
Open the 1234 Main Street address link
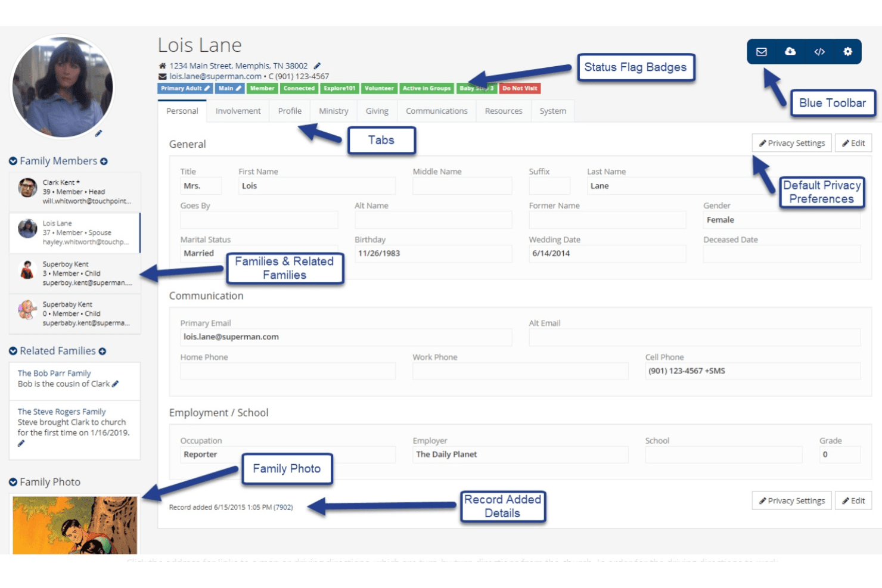[x=238, y=66]
